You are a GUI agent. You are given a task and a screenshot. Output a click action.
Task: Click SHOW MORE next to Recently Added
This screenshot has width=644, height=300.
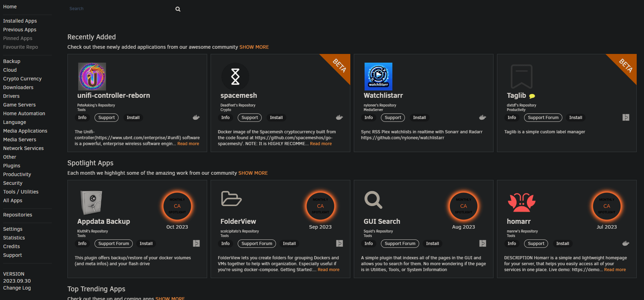[x=254, y=47]
